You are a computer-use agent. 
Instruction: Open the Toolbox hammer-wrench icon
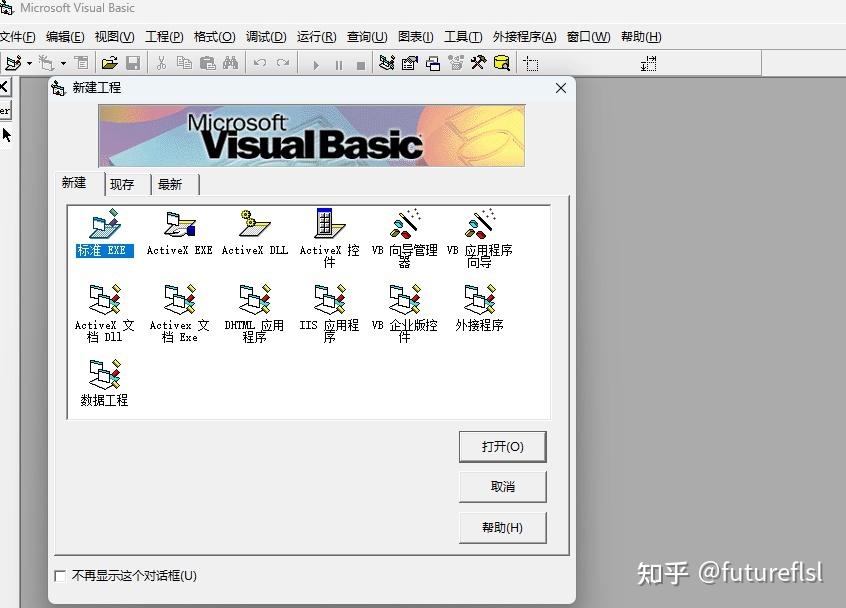pos(479,63)
